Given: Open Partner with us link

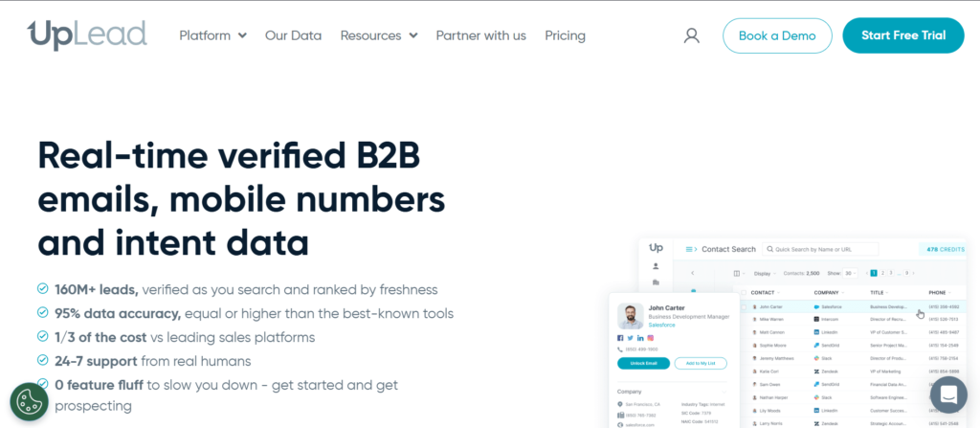Looking at the screenshot, I should [x=481, y=35].
